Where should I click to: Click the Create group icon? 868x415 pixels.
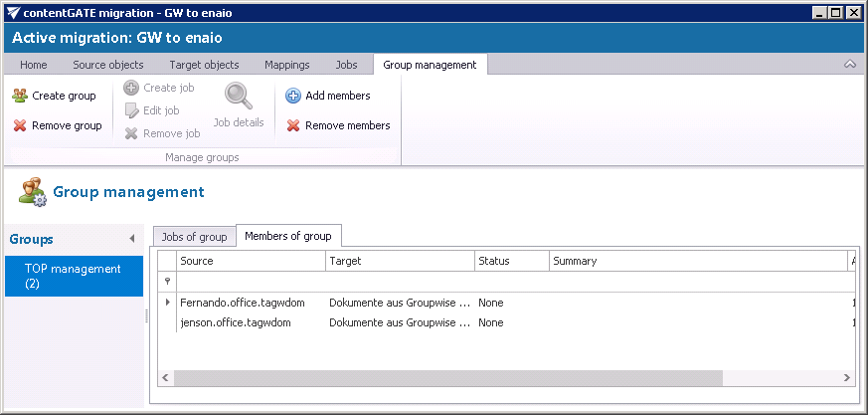(x=20, y=96)
